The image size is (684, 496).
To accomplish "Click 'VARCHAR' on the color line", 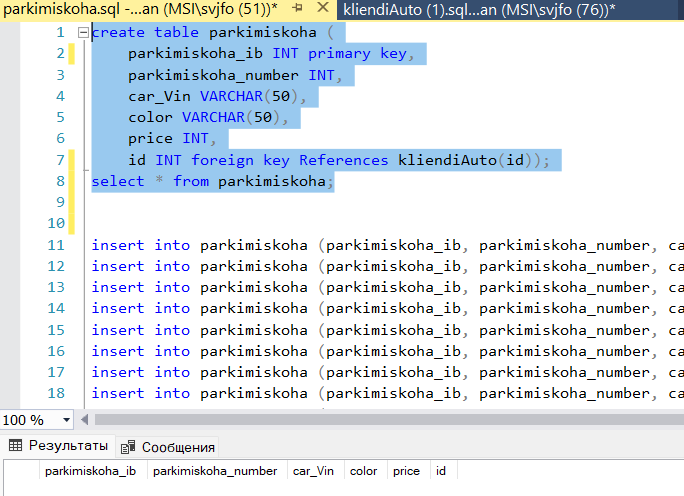I will tap(213, 117).
